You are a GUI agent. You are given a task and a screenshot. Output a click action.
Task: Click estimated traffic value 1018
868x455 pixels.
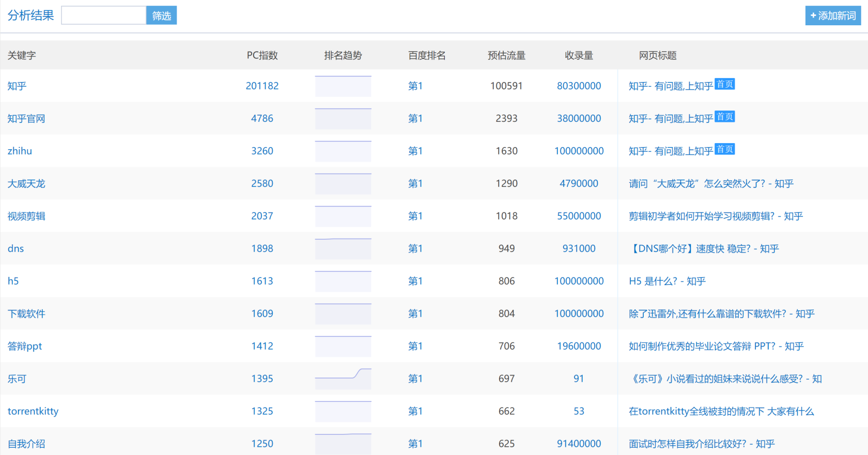506,216
